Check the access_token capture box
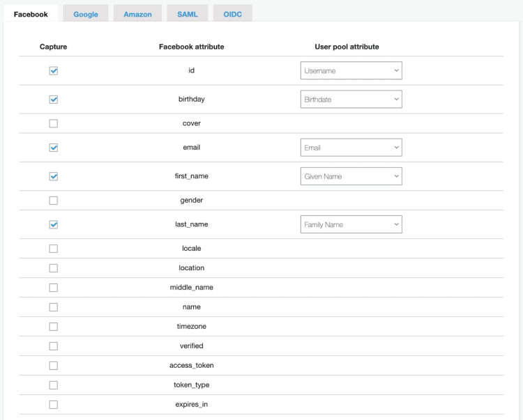This screenshot has height=420, width=523. pyautogui.click(x=54, y=366)
